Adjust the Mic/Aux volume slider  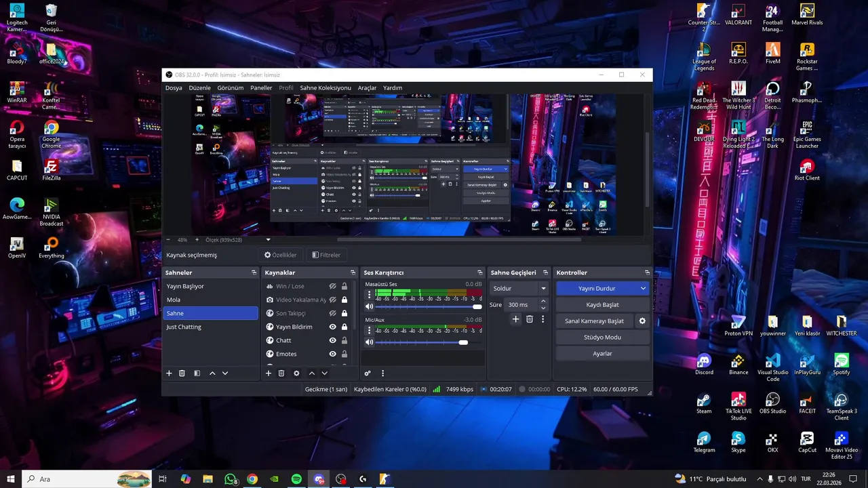(x=429, y=342)
